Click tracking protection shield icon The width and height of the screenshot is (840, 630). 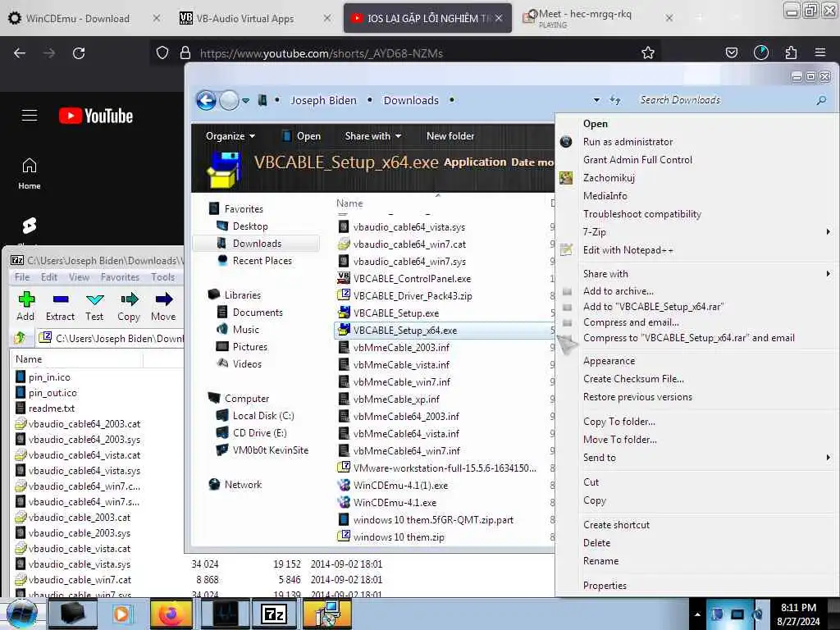[162, 52]
